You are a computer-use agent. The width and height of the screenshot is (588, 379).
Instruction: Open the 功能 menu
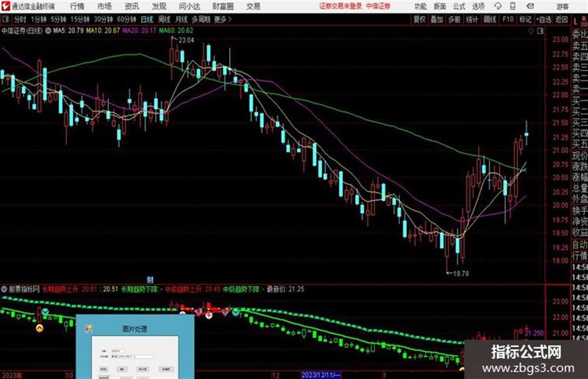(x=421, y=6)
